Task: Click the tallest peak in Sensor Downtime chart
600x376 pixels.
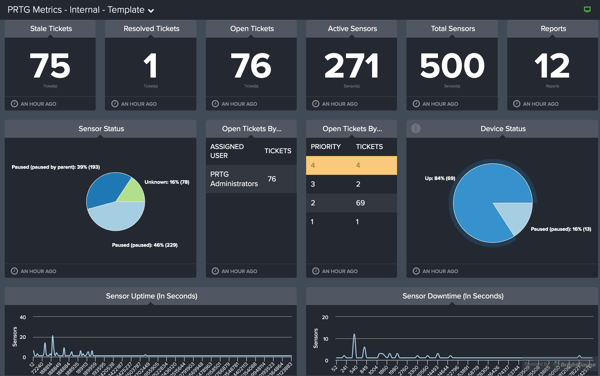Action: pos(354,335)
